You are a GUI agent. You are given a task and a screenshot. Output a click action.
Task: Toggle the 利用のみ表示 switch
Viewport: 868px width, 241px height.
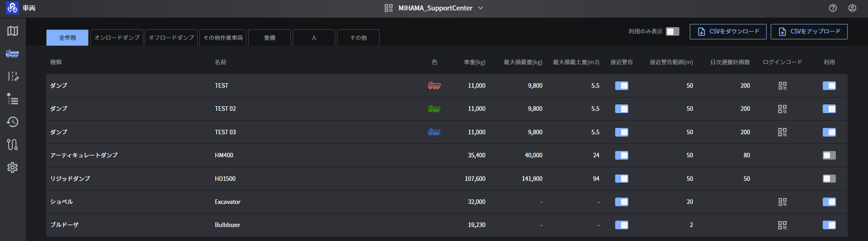coord(672,31)
